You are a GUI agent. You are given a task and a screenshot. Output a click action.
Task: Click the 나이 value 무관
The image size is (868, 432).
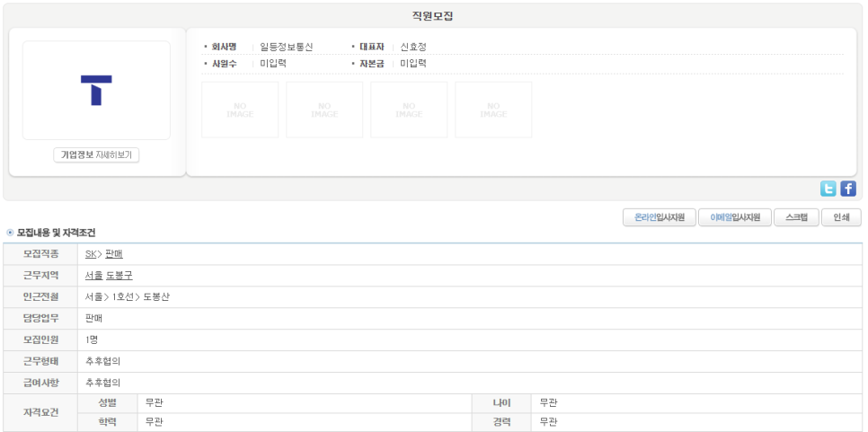tap(549, 403)
